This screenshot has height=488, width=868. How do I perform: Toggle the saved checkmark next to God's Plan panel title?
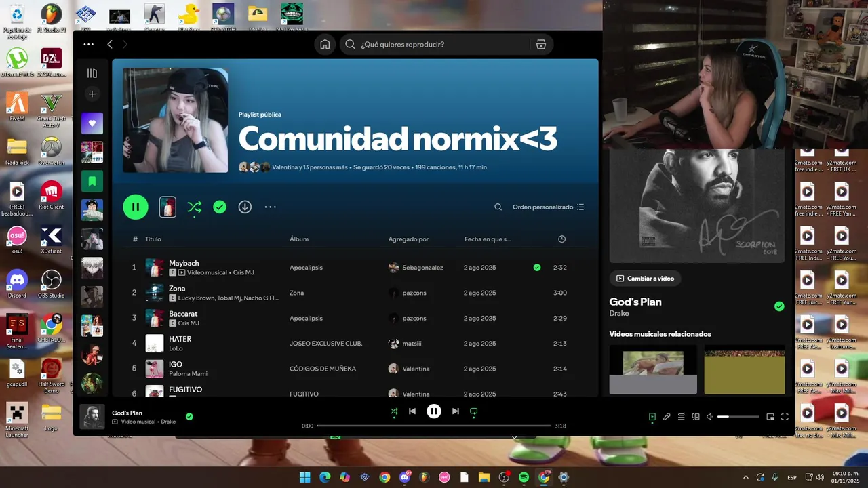point(779,306)
